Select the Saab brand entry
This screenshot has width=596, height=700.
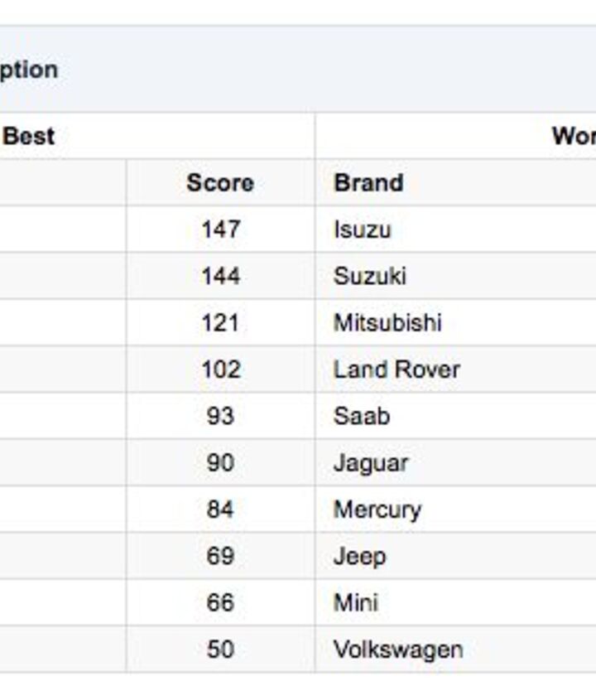coord(361,416)
